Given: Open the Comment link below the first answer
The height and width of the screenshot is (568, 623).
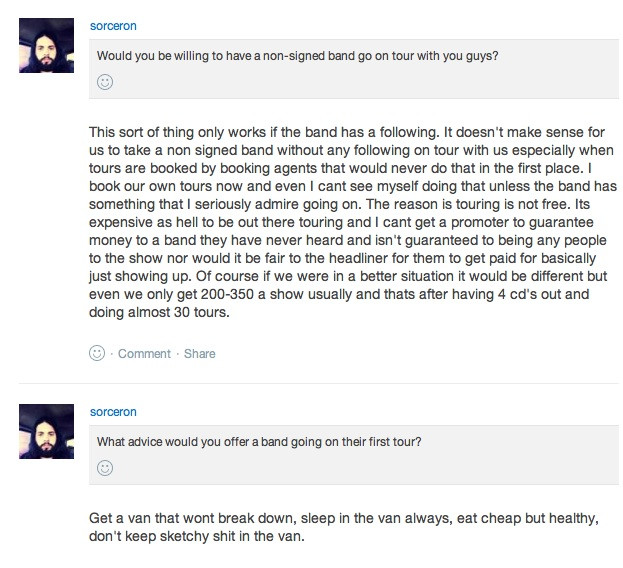Looking at the screenshot, I should [x=144, y=354].
